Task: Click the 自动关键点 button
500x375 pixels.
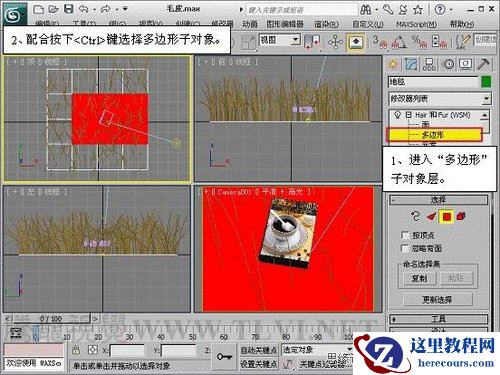Action: pos(259,350)
